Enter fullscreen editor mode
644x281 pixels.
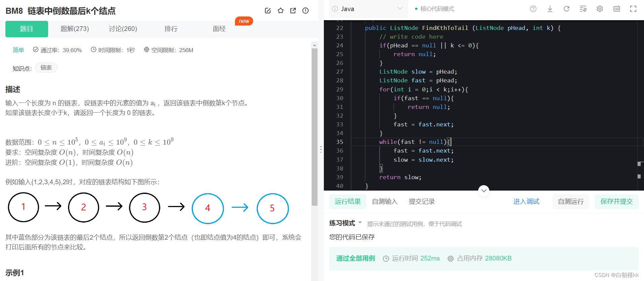tap(633, 9)
